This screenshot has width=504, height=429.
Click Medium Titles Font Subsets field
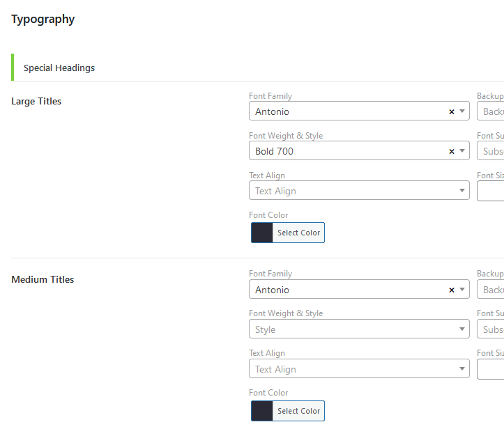tap(492, 329)
